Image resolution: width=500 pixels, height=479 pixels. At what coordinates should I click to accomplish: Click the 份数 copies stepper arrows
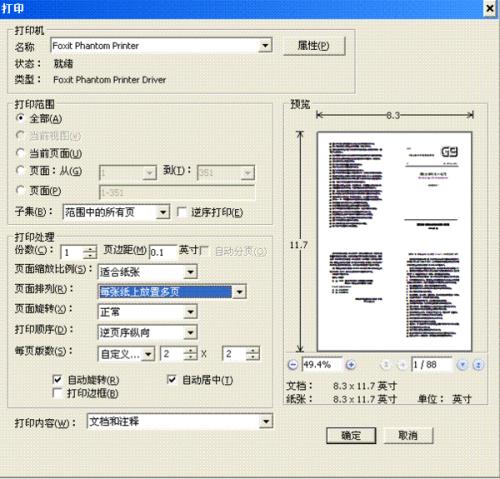[x=90, y=252]
